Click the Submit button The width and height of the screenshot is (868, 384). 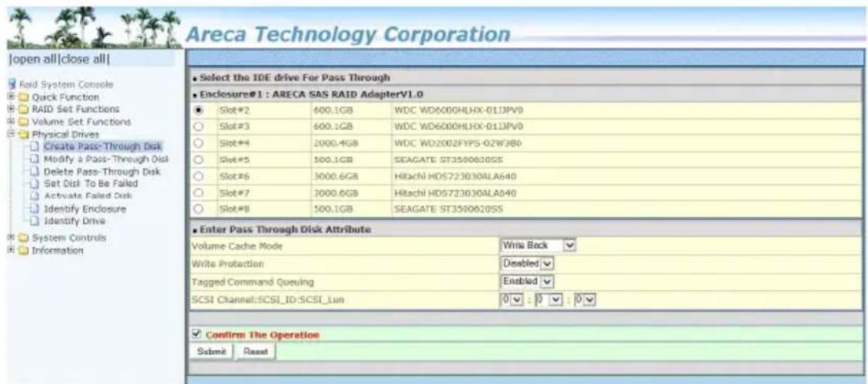(210, 352)
